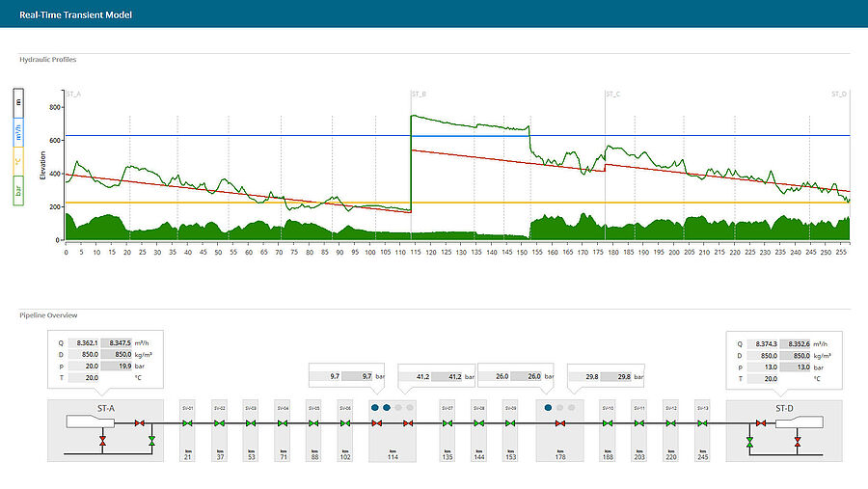The width and height of the screenshot is (868, 489).
Task: Click the pig launcher symbol in ST-A
Action: click(91, 422)
